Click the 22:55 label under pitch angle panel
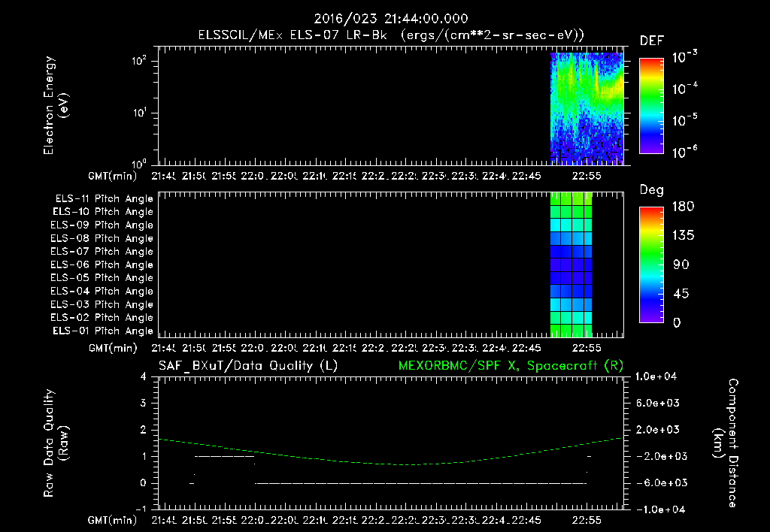770x532 pixels. [x=587, y=348]
